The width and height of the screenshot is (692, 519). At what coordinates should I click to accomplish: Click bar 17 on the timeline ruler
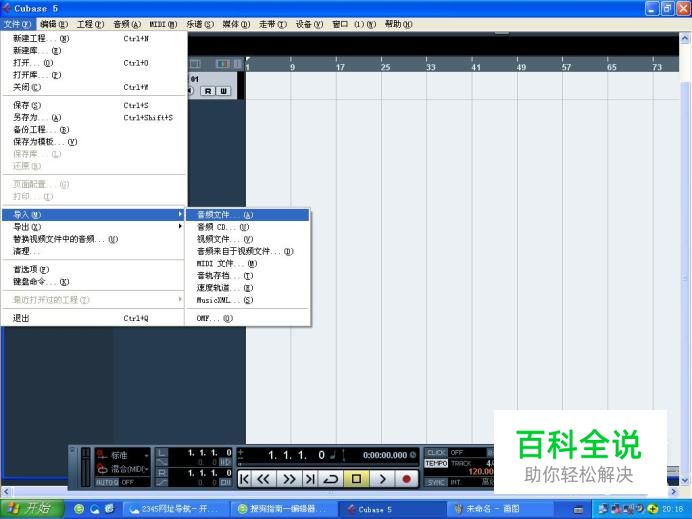(340, 67)
